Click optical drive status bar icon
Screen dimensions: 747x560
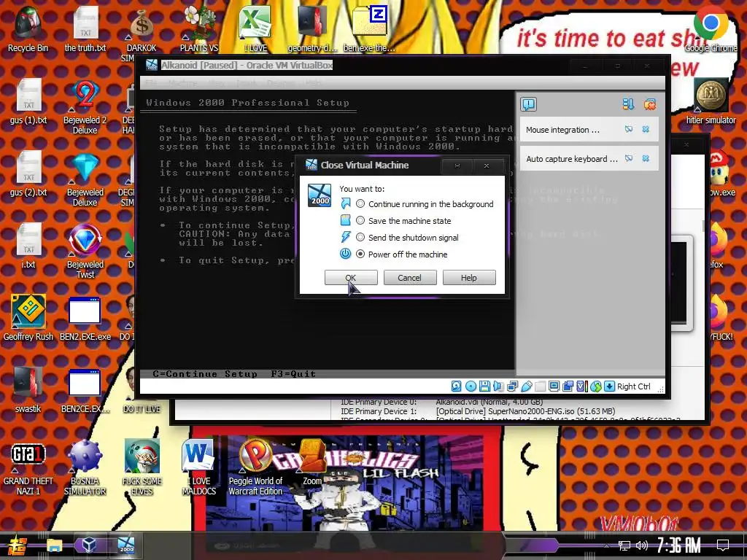[x=471, y=386]
